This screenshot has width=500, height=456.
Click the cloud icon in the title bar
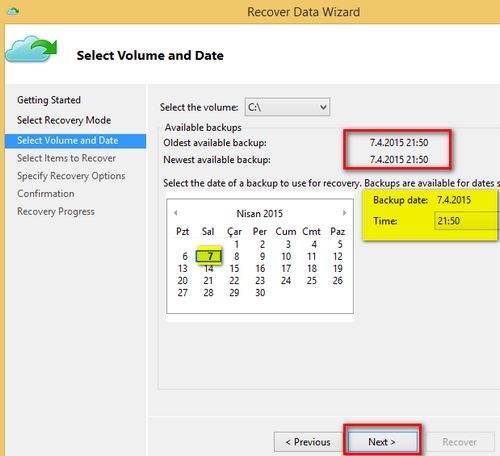click(x=13, y=12)
